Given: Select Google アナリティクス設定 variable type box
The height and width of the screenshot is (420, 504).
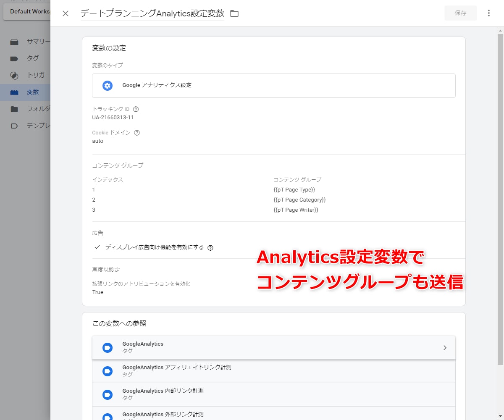Looking at the screenshot, I should pos(274,86).
